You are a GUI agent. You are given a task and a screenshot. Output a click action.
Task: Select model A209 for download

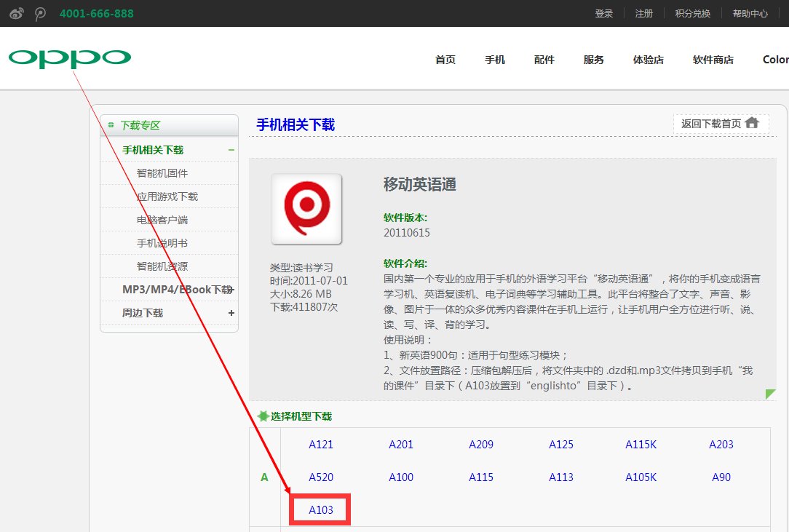click(x=481, y=445)
